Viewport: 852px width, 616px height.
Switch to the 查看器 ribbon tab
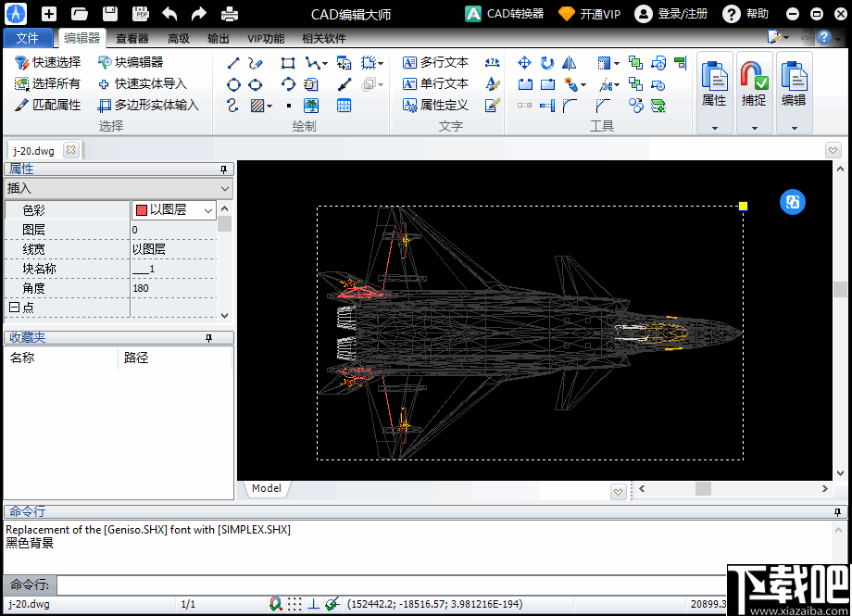(132, 38)
